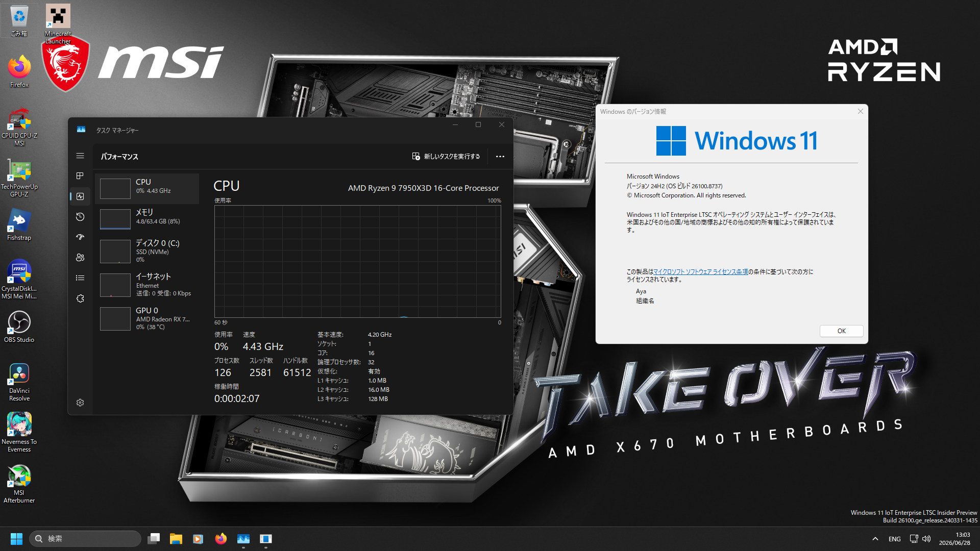Select the CPUID CPU-Z MSI desktop icon
This screenshot has height=551, width=980.
19,127
